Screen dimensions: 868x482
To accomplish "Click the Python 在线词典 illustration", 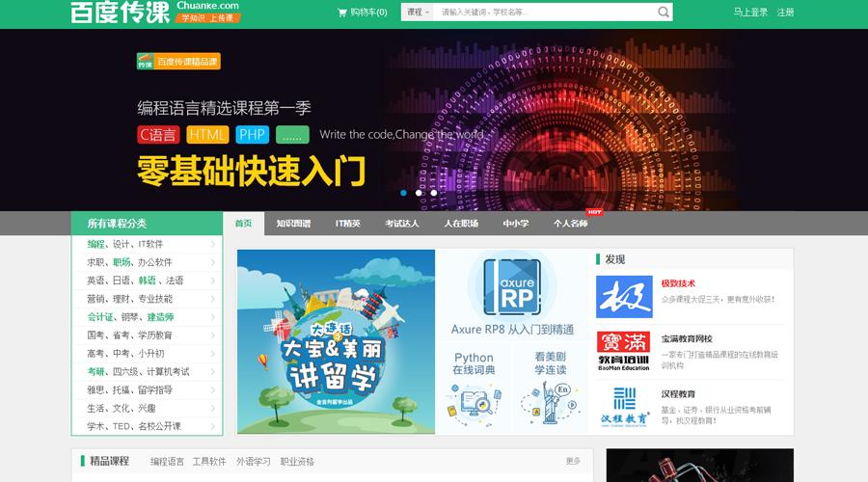I will (474, 405).
